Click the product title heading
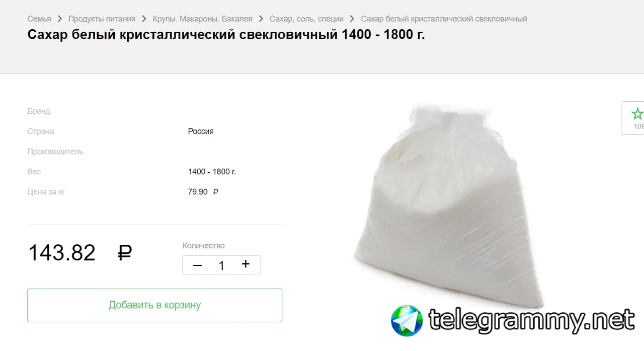 (x=226, y=35)
